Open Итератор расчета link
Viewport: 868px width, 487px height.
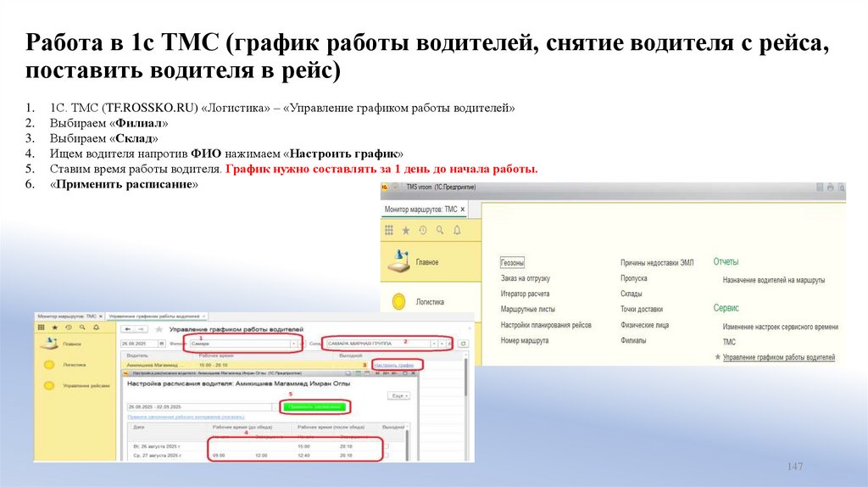tap(525, 294)
